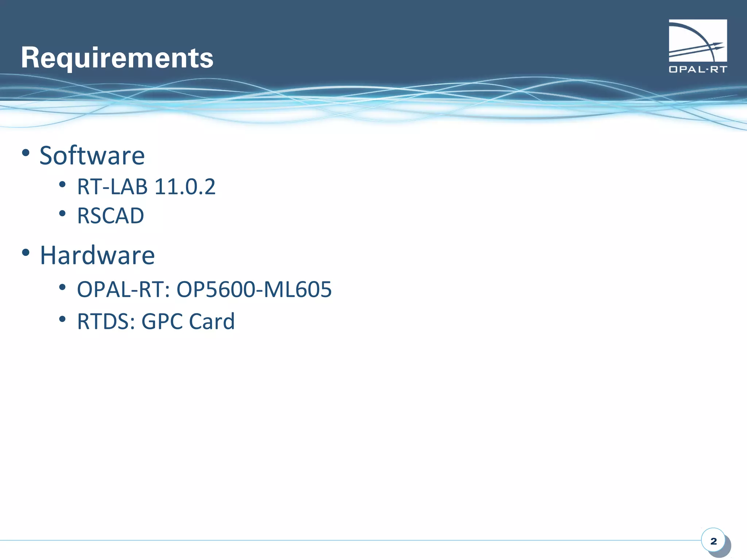Click the bullet dot beside Hardware

(26, 252)
